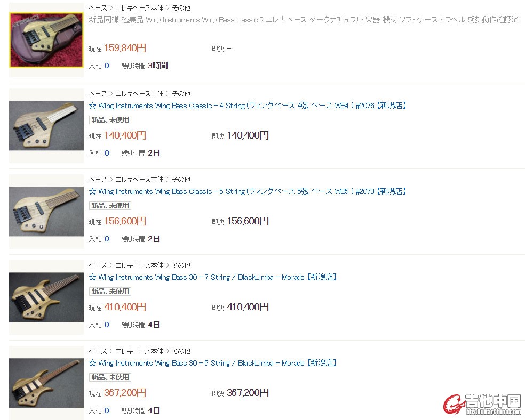The height and width of the screenshot is (420, 525).
Task: Click the star icon beside Wing Bass Classic 5 String
Action: [92, 191]
